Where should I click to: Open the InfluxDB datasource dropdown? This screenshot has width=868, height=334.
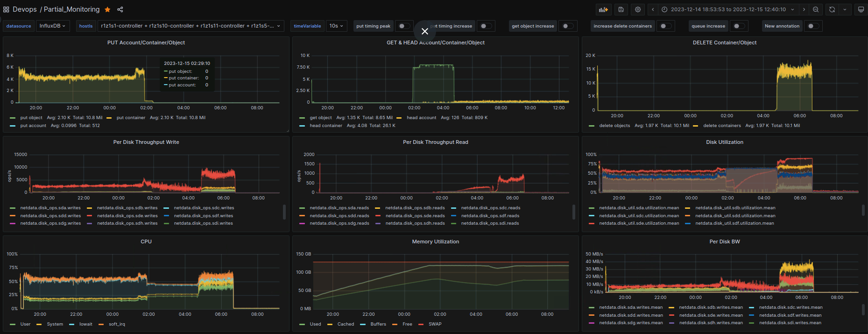click(x=52, y=26)
